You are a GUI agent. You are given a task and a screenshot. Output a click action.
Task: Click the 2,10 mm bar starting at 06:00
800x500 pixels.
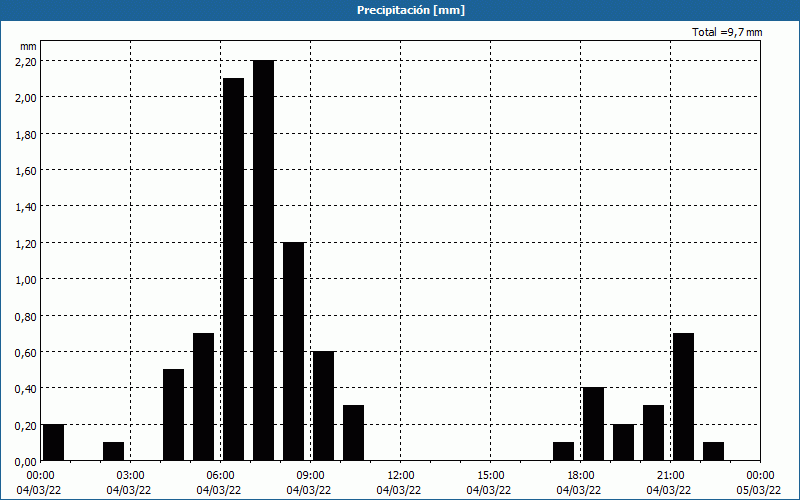234,269
